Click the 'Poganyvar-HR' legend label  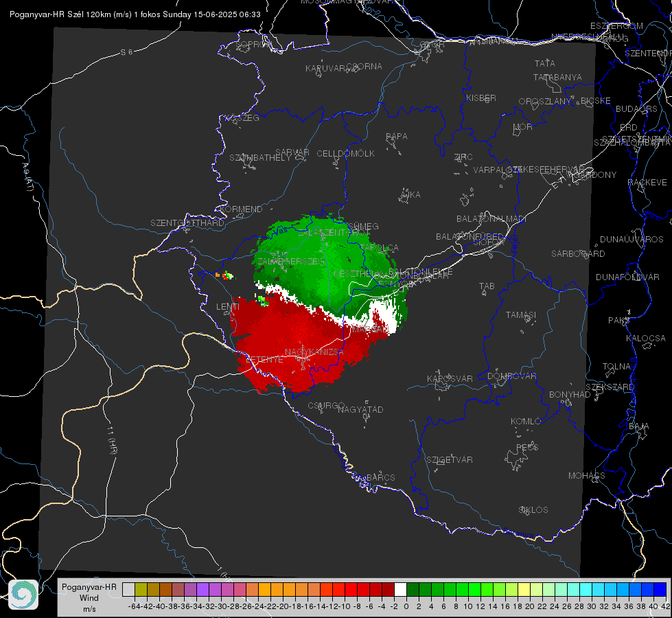(x=89, y=586)
